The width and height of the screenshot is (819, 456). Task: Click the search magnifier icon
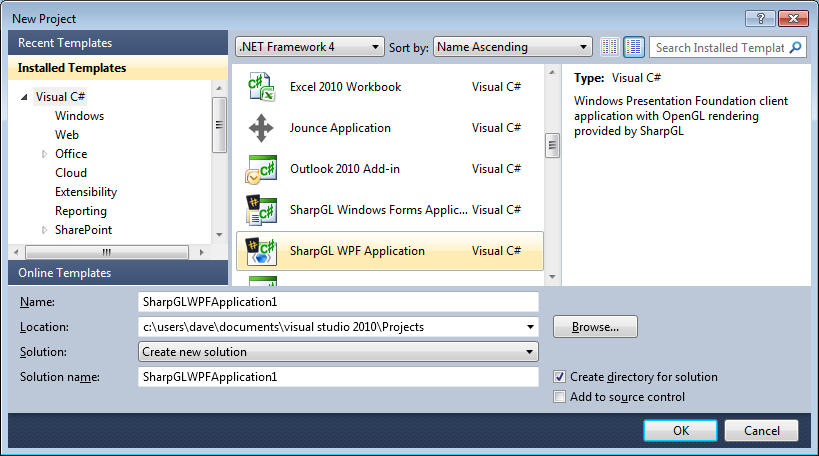coord(795,48)
